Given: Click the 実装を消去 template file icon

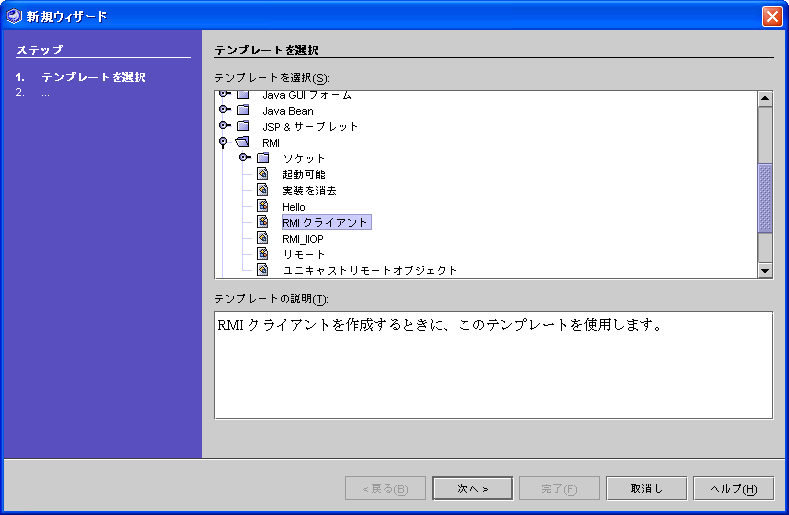Looking at the screenshot, I should pos(262,190).
